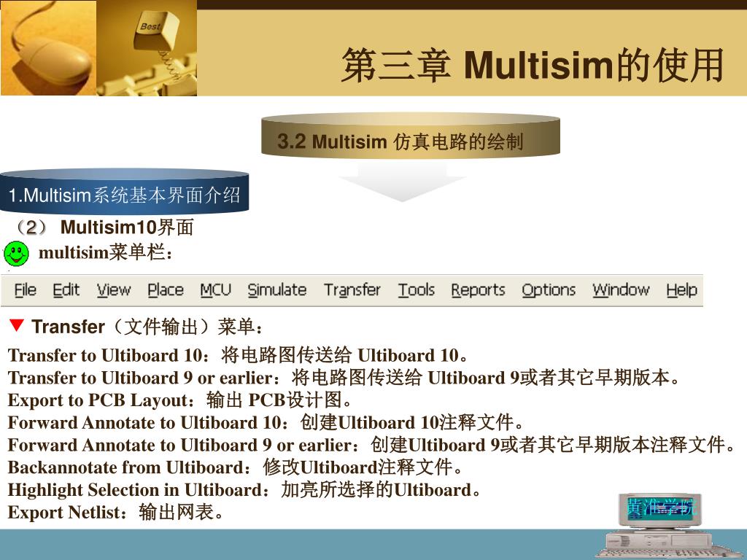Viewport: 747px width, 560px height.
Task: Click 'Highlight Selection in Ultiboard' line
Action: [244, 489]
